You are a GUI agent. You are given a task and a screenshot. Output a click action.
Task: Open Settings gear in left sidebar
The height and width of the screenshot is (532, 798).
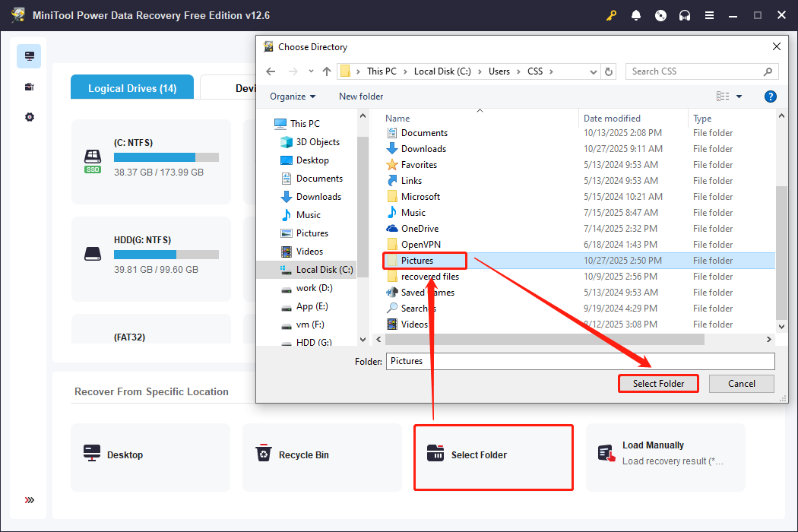pyautogui.click(x=29, y=116)
